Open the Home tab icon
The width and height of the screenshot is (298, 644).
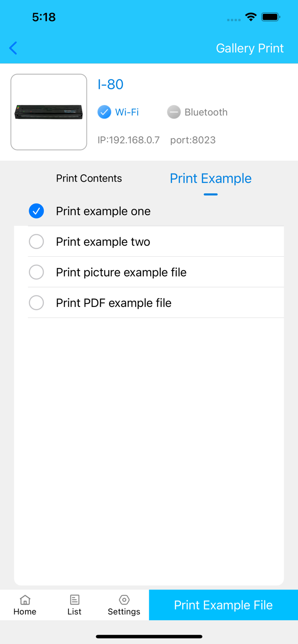(25, 600)
